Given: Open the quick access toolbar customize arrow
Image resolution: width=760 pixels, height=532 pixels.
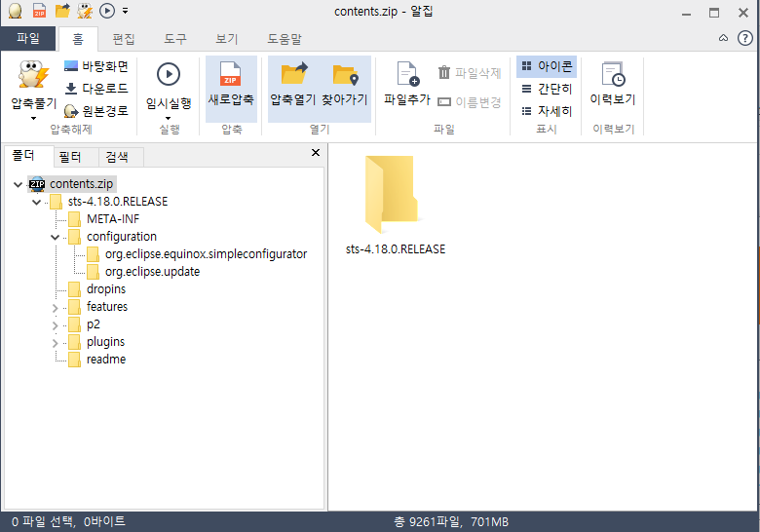Looking at the screenshot, I should [x=125, y=10].
